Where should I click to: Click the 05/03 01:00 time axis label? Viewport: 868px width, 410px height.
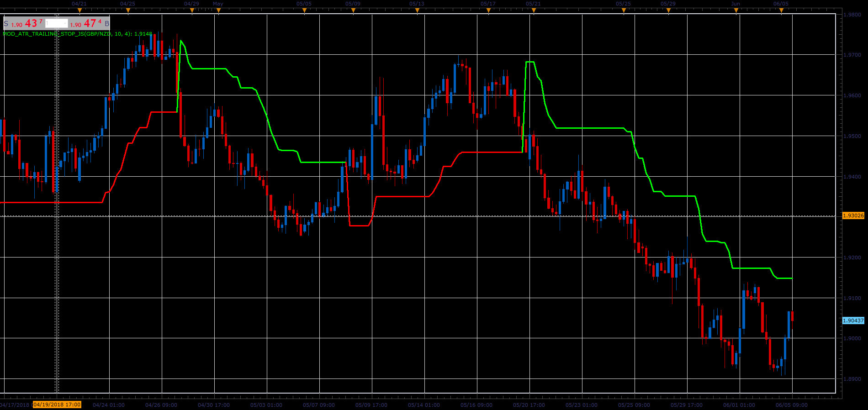tap(266, 405)
